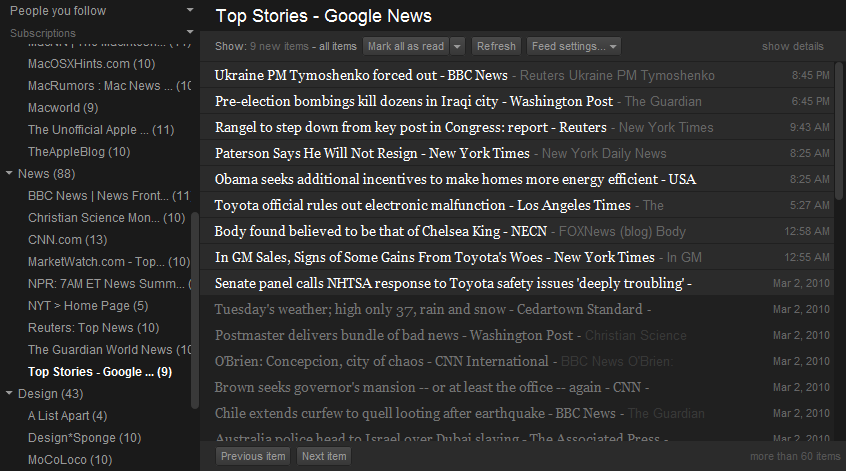Open The Unofficial Apple feed
Image resolution: width=846 pixels, height=471 pixels.
coord(101,130)
